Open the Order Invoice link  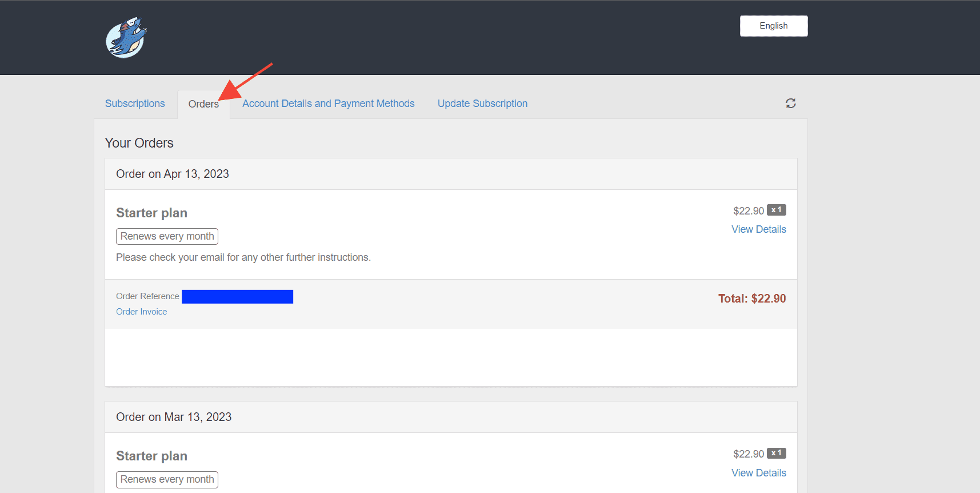click(x=141, y=312)
